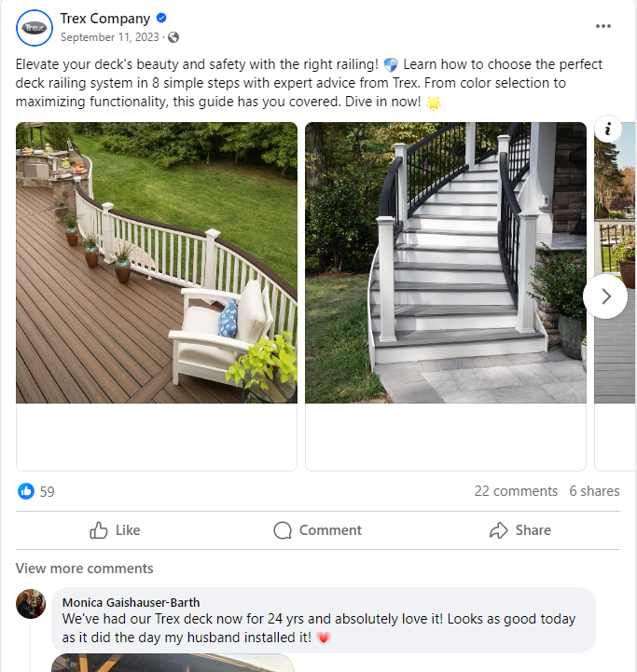The width and height of the screenshot is (637, 672).
Task: Open the three-dot post options menu
Action: click(x=603, y=26)
